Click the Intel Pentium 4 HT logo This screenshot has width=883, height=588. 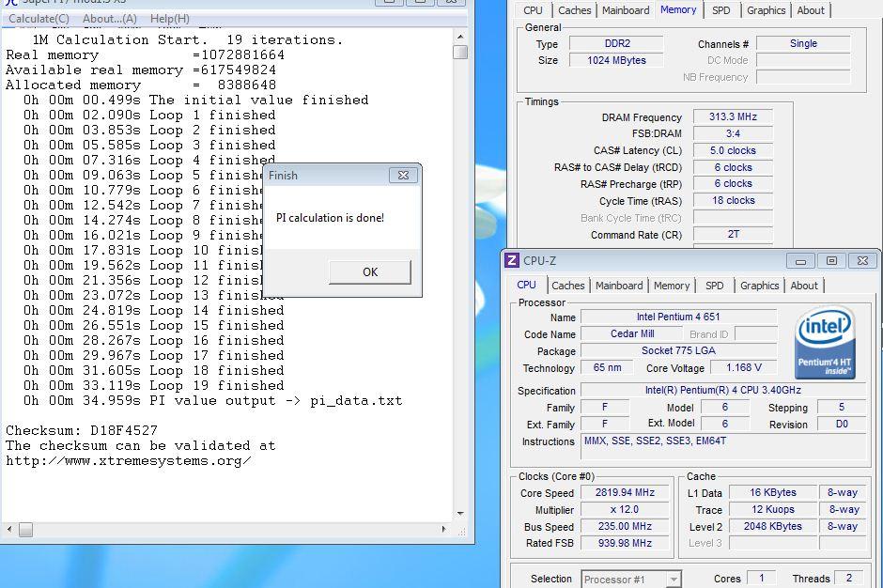point(826,342)
